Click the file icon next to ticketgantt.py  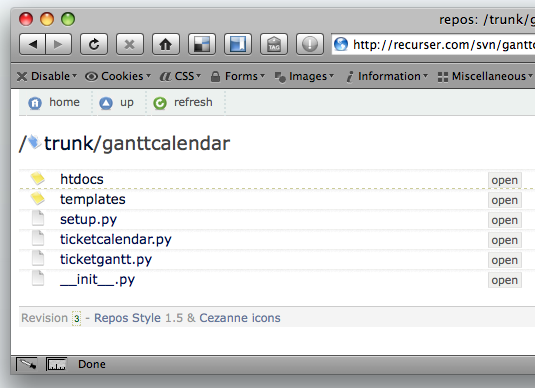(x=38, y=258)
